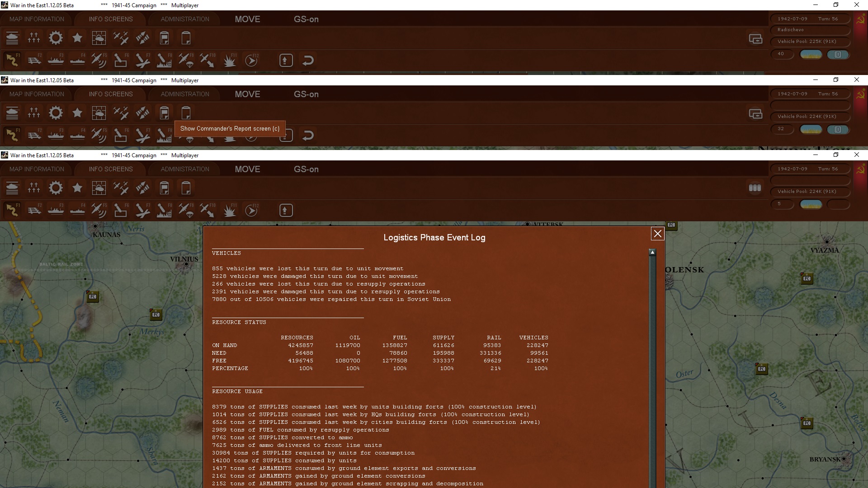The width and height of the screenshot is (868, 488).
Task: Select F3 naval transport mode in bottom window
Action: coord(56,210)
